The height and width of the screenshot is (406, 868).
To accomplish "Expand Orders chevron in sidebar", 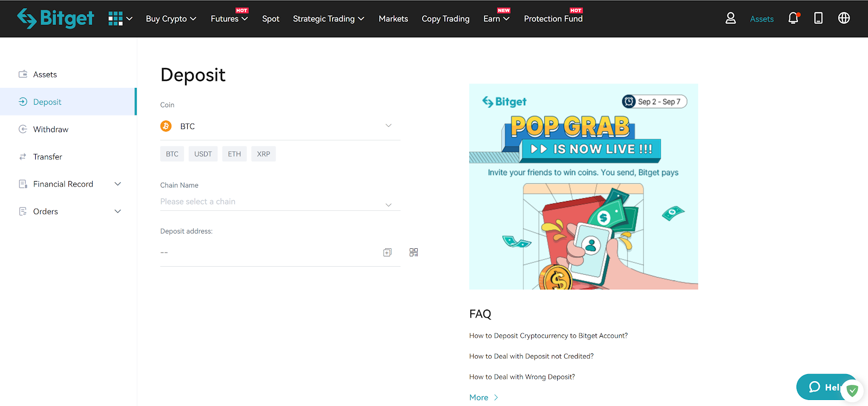I will [x=118, y=211].
